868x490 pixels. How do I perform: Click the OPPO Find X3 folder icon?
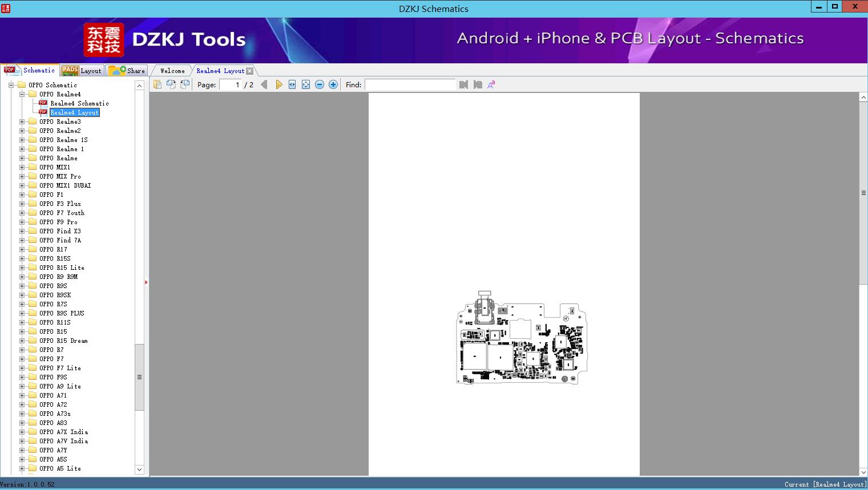33,231
